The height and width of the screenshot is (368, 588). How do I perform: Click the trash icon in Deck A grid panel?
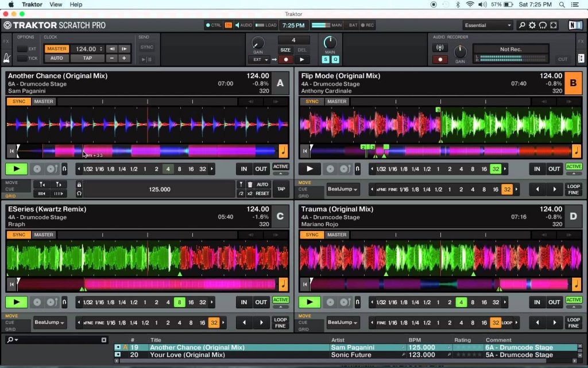pyautogui.click(x=250, y=185)
